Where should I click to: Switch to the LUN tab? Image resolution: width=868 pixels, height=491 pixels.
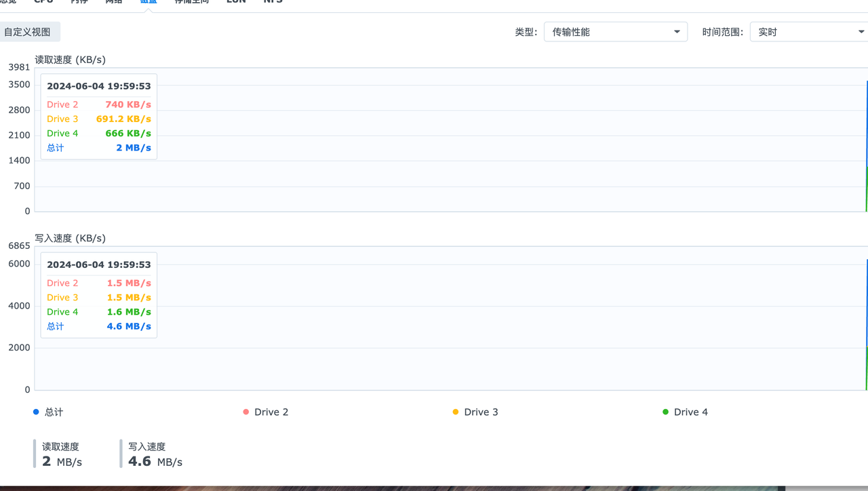(236, 2)
